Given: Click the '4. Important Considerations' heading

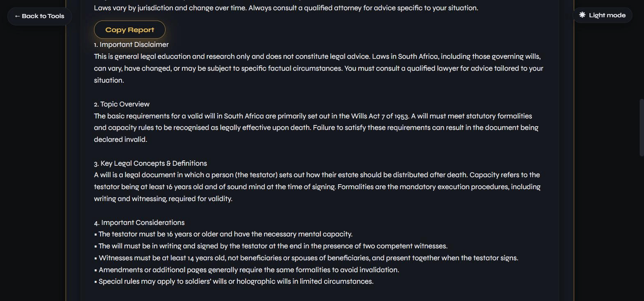Looking at the screenshot, I should [x=139, y=222].
